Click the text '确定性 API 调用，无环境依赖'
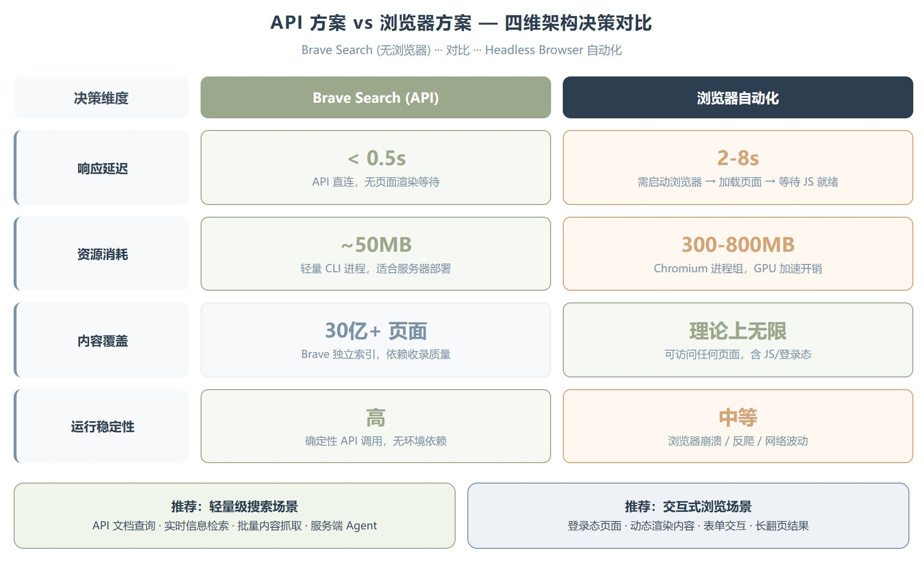924x561 pixels. click(376, 441)
